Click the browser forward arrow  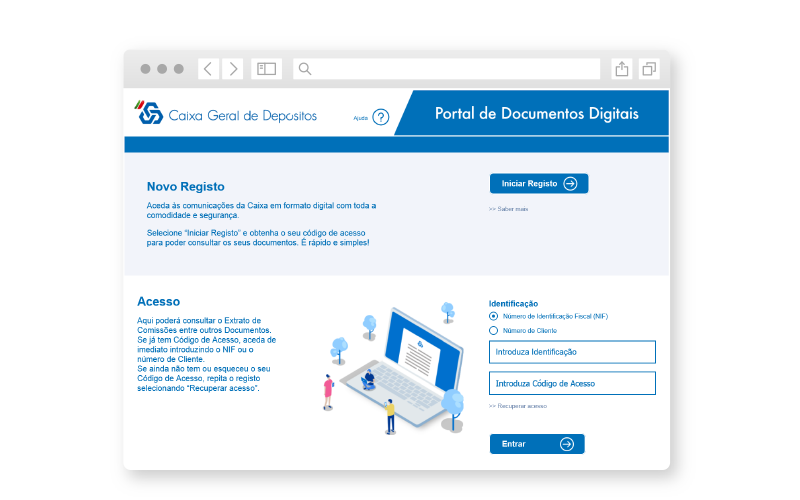click(x=233, y=69)
